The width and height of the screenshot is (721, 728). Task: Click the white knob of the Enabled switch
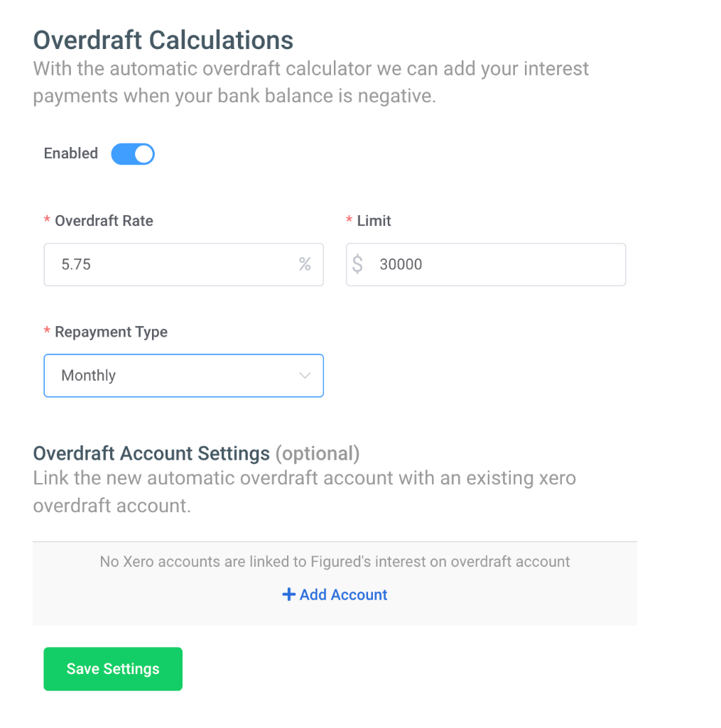coord(144,154)
